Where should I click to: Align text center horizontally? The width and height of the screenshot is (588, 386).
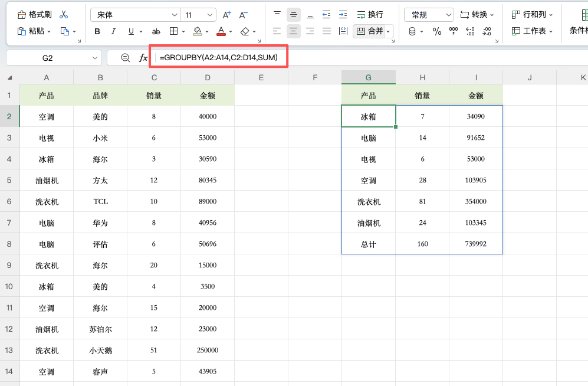pos(294,31)
